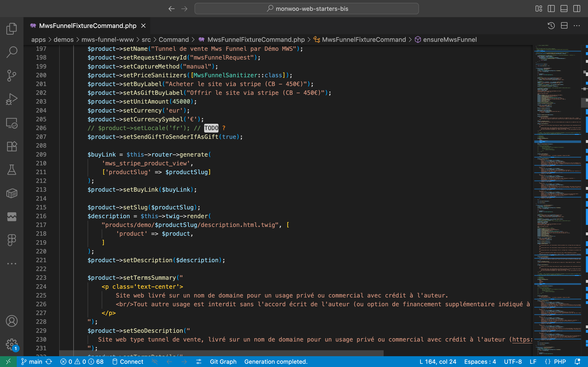This screenshot has width=588, height=367.
Task: Click the monwoo-web-starters-bis command center search
Action: (306, 9)
